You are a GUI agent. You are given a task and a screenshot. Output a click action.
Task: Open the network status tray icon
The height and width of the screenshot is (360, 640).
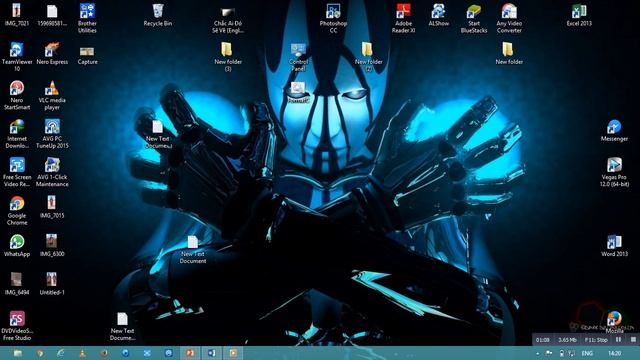click(x=571, y=353)
